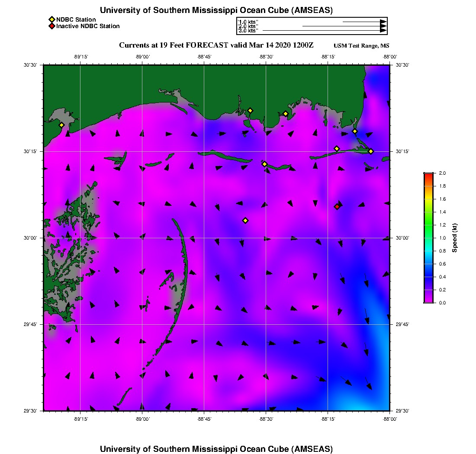
Task: Click the northernmost yellow NDBC station marker
Action: click(250, 111)
